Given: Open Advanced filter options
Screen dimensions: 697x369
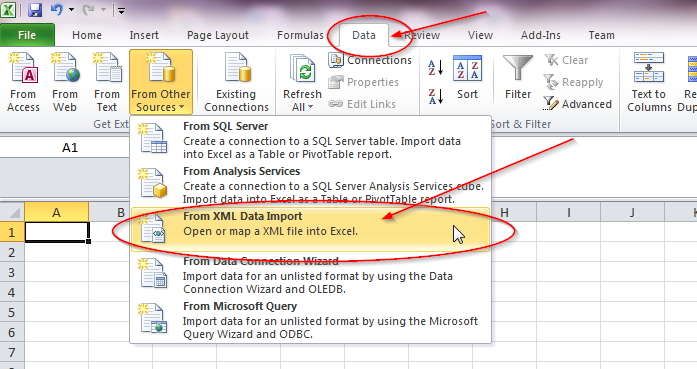Looking at the screenshot, I should click(x=577, y=104).
